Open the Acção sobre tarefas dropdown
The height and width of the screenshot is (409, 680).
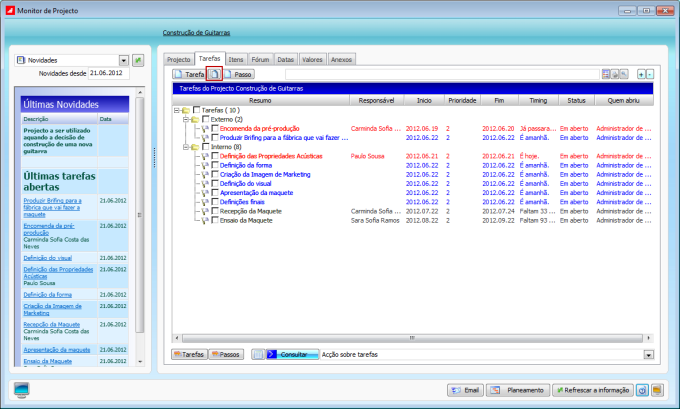tap(648, 355)
